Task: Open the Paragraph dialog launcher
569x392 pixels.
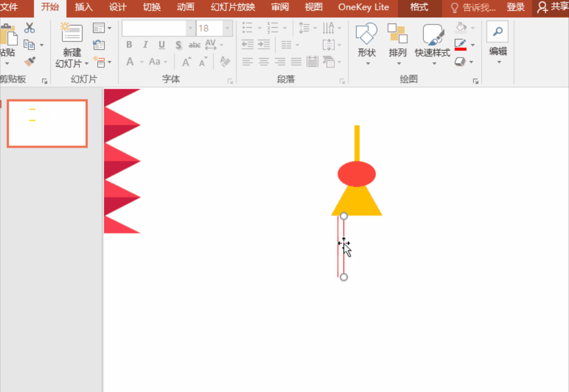Action: pyautogui.click(x=342, y=81)
